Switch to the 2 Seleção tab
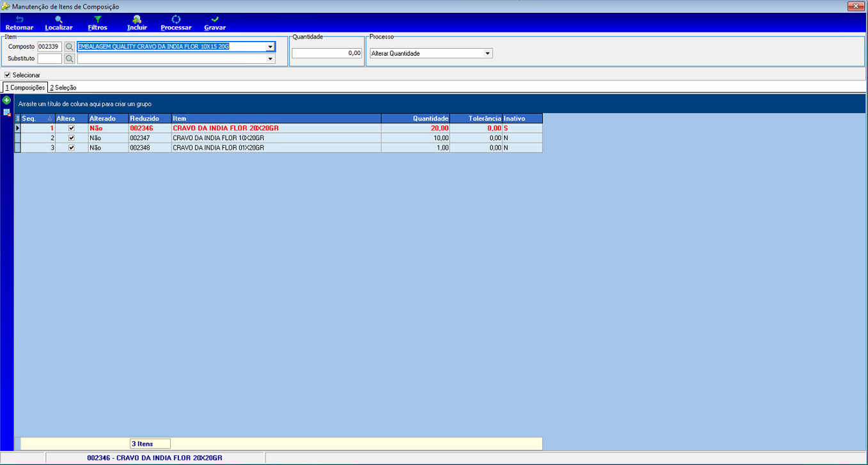Viewport: 868px width, 465px height. click(x=63, y=88)
